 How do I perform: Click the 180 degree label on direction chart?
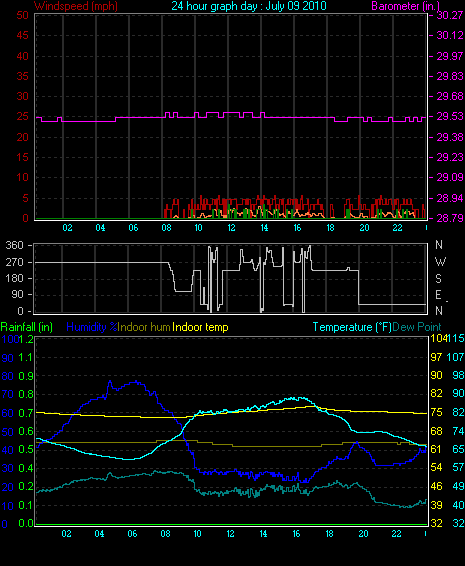14,278
